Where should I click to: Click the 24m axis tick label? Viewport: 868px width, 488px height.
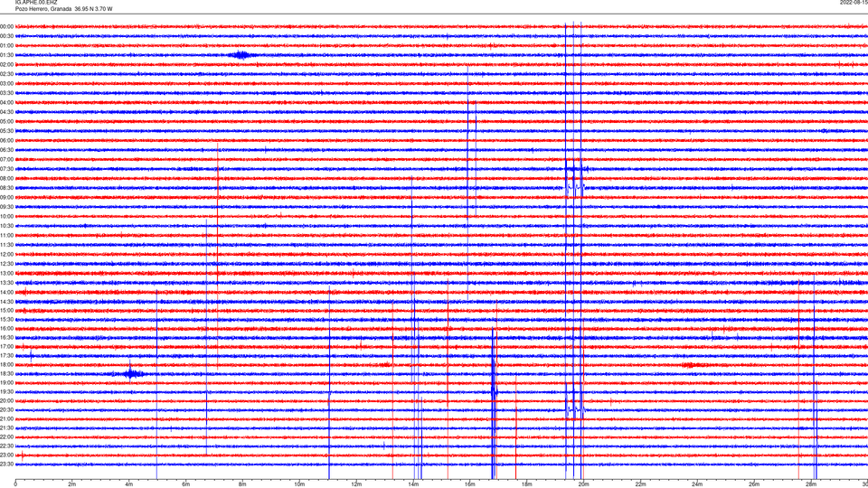click(x=697, y=484)
